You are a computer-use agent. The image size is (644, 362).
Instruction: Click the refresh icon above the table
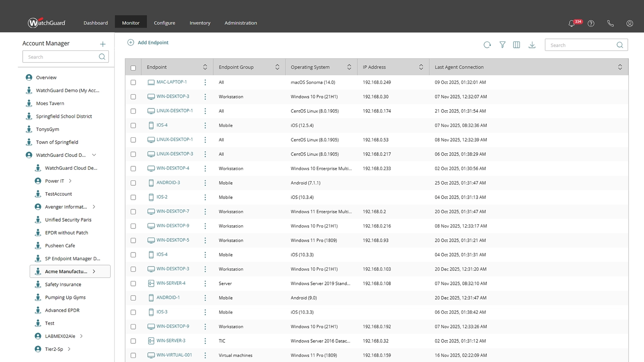(x=487, y=45)
